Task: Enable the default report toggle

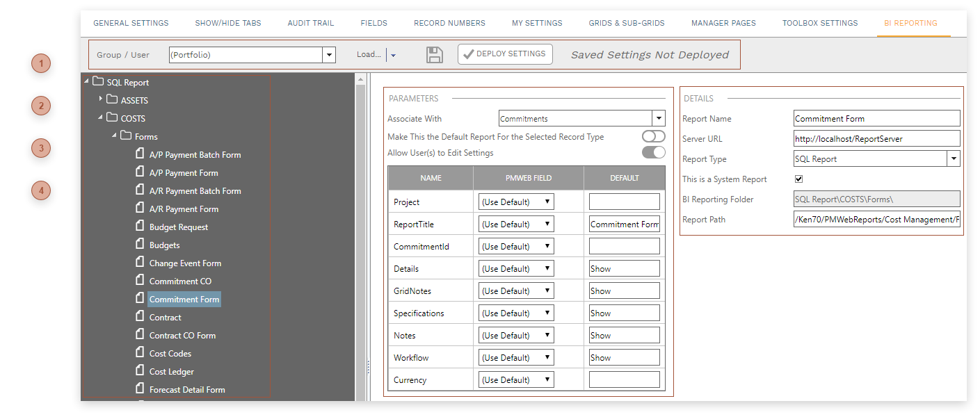Action: pos(652,136)
